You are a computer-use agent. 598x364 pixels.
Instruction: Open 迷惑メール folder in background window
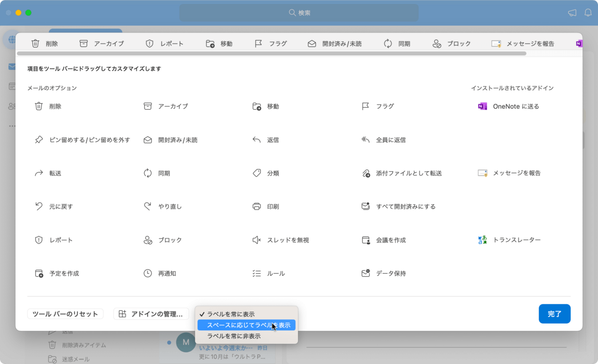pos(69,359)
